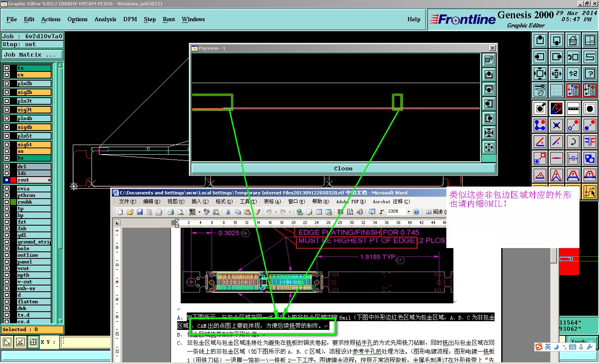
Task: Open the 格式(O) menu in Word
Action: (x=224, y=202)
